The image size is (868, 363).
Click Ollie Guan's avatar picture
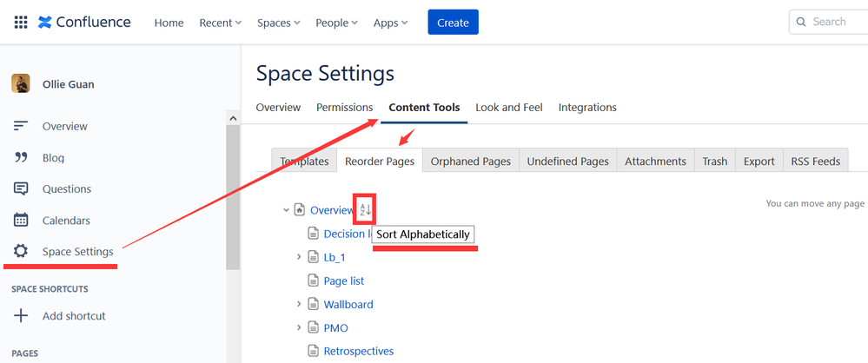point(21,83)
